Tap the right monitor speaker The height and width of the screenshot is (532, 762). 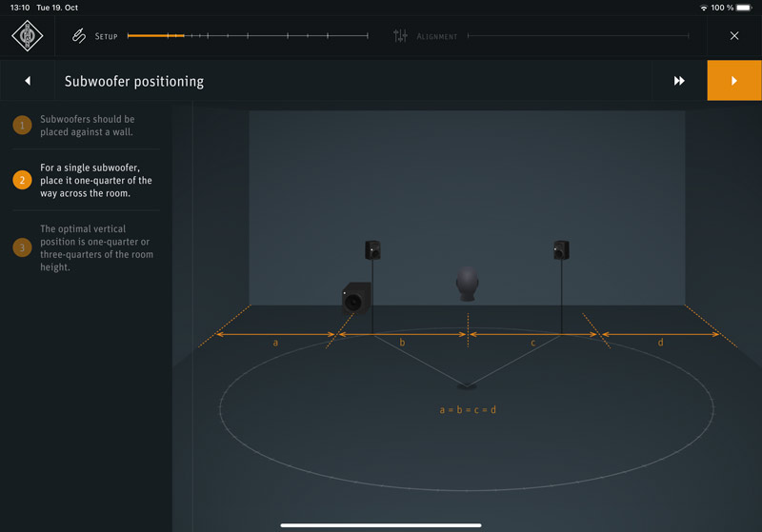click(x=561, y=250)
